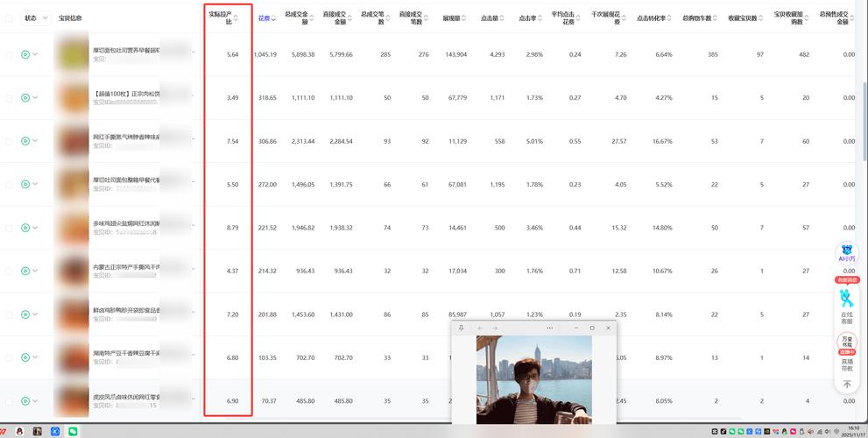
Task: Expand status chevron for 湖南特产豆干 row
Action: 35,357
